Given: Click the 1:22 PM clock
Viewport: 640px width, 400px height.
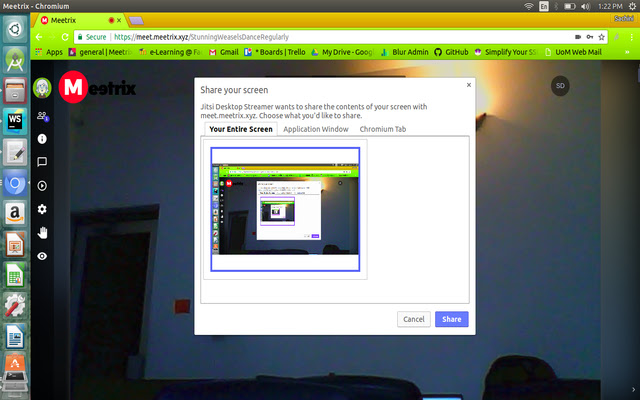Looking at the screenshot, I should tap(610, 6).
